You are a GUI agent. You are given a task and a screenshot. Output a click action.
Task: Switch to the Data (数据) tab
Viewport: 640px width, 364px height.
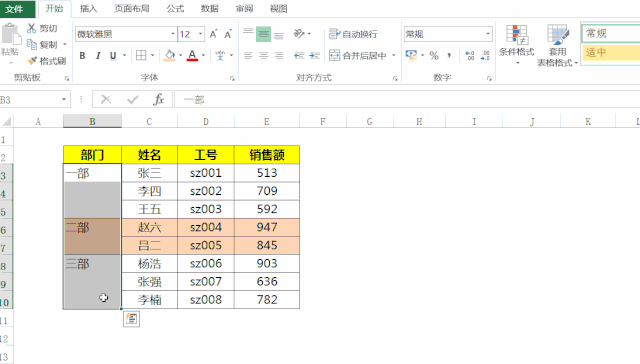(209, 9)
